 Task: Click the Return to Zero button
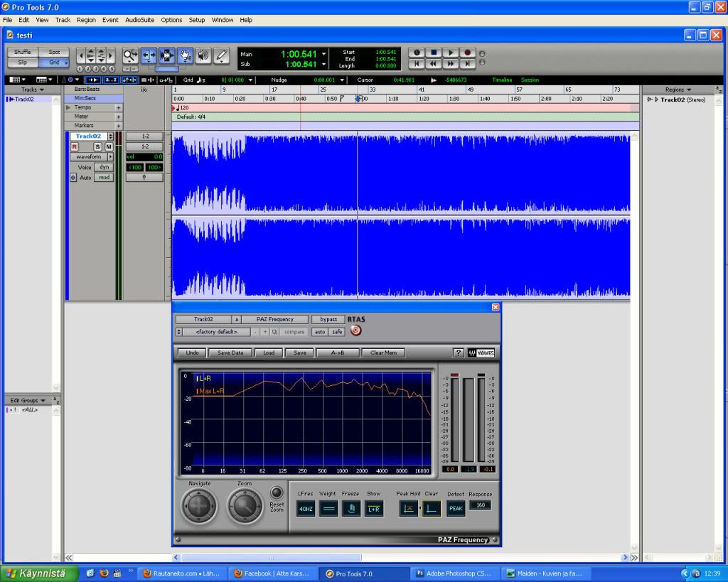point(417,63)
